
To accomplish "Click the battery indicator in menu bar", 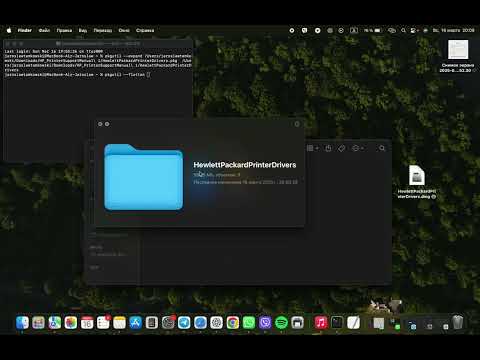I will (373, 30).
